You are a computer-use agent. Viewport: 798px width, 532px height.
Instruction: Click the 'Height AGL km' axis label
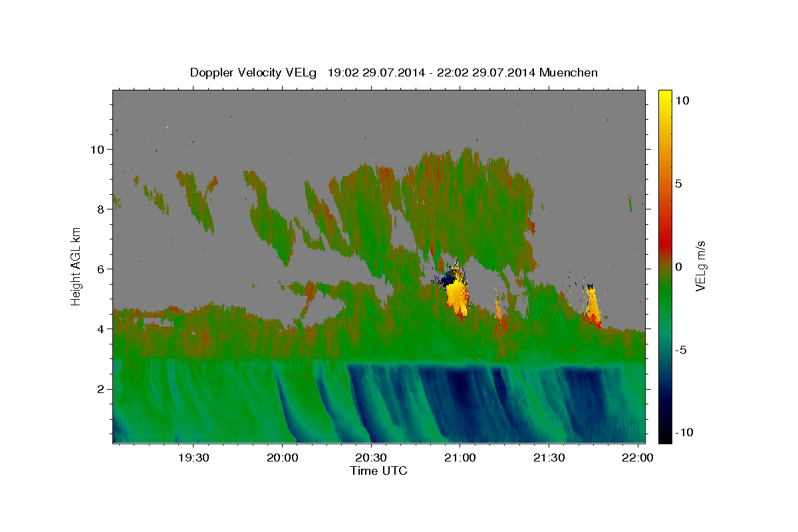(76, 265)
